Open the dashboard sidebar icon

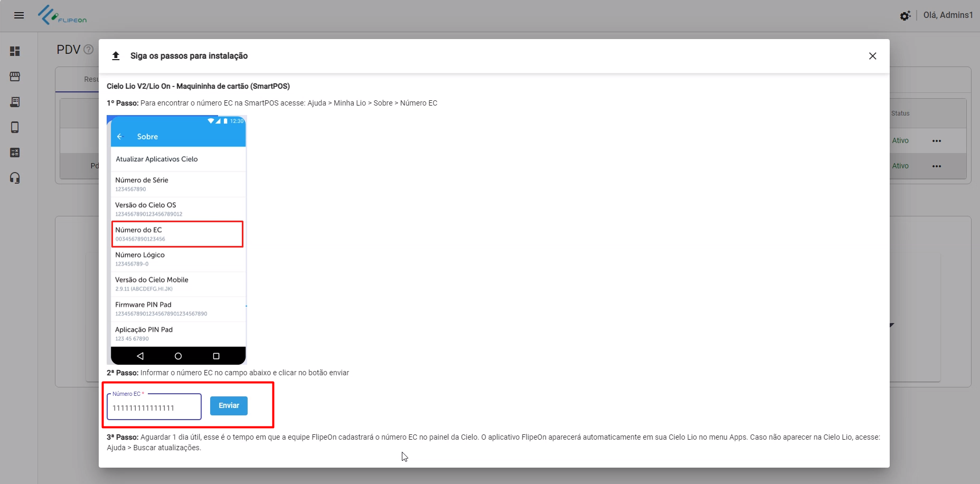pos(15,51)
